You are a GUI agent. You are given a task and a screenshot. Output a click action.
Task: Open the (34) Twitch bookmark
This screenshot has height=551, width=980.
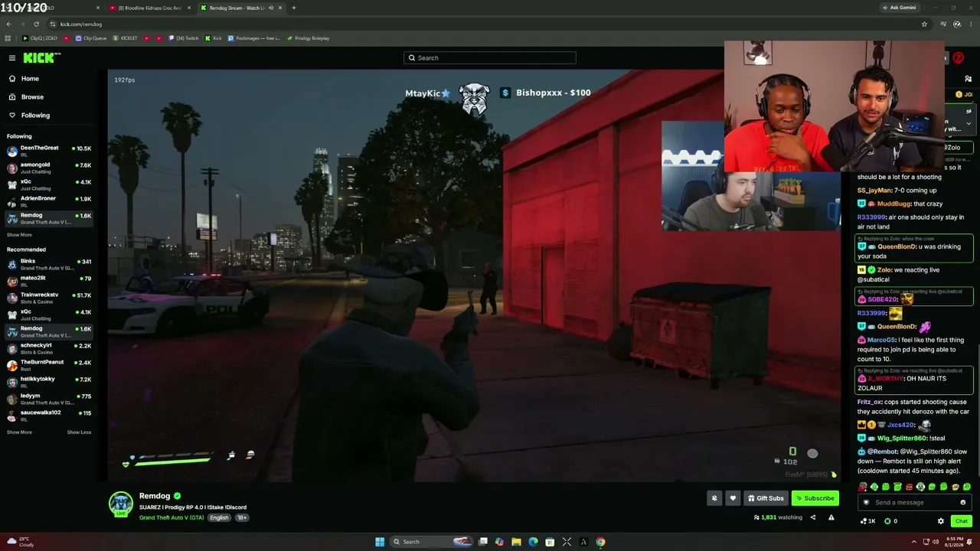pyautogui.click(x=184, y=38)
